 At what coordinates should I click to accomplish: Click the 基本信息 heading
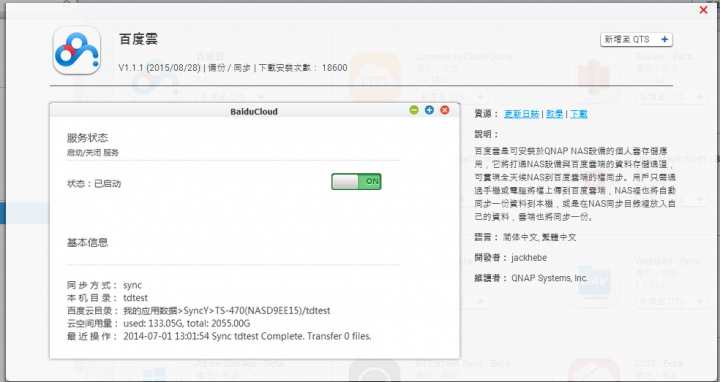point(87,242)
